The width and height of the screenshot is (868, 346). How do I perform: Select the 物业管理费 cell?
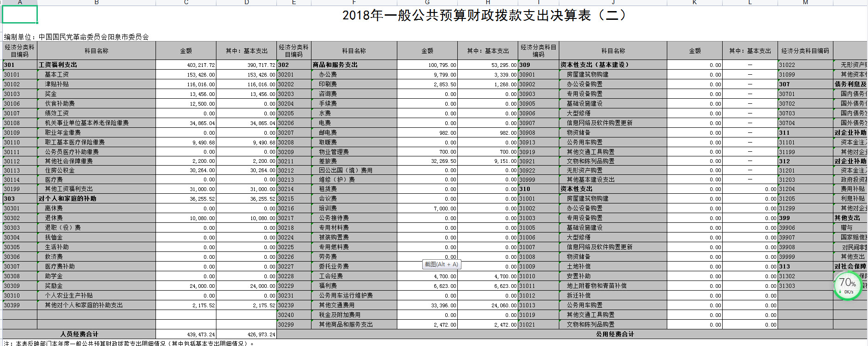354,152
